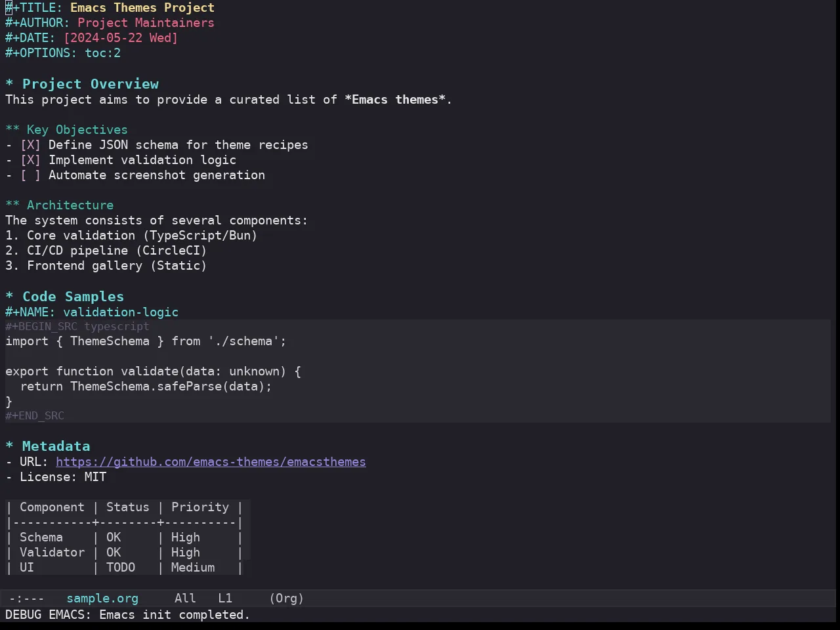This screenshot has height=630, width=840.
Task: Click the L1 line number indicator
Action: (x=225, y=598)
